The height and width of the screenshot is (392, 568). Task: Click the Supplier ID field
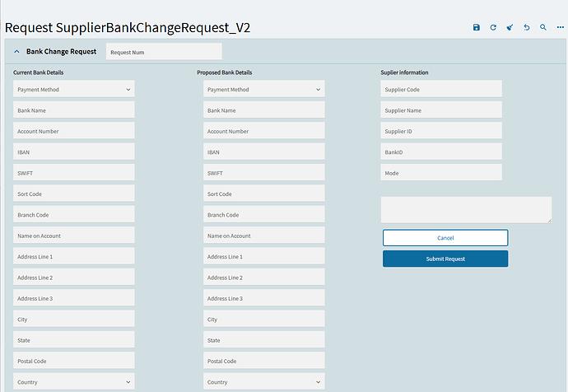(441, 131)
